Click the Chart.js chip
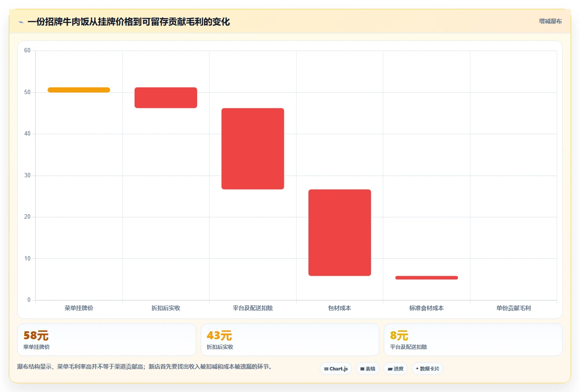 (336, 369)
